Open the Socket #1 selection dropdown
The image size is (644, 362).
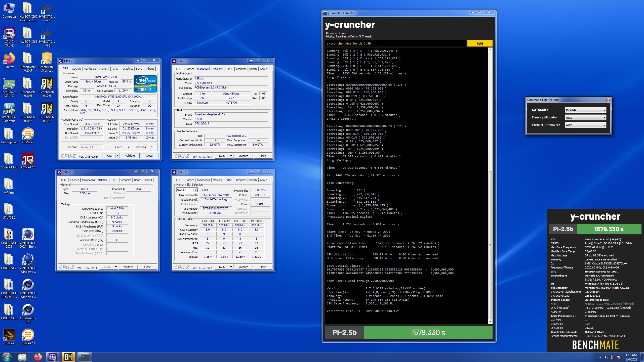click(91, 147)
